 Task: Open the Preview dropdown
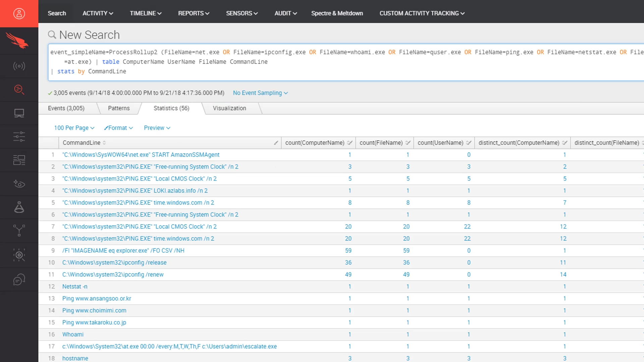(157, 128)
